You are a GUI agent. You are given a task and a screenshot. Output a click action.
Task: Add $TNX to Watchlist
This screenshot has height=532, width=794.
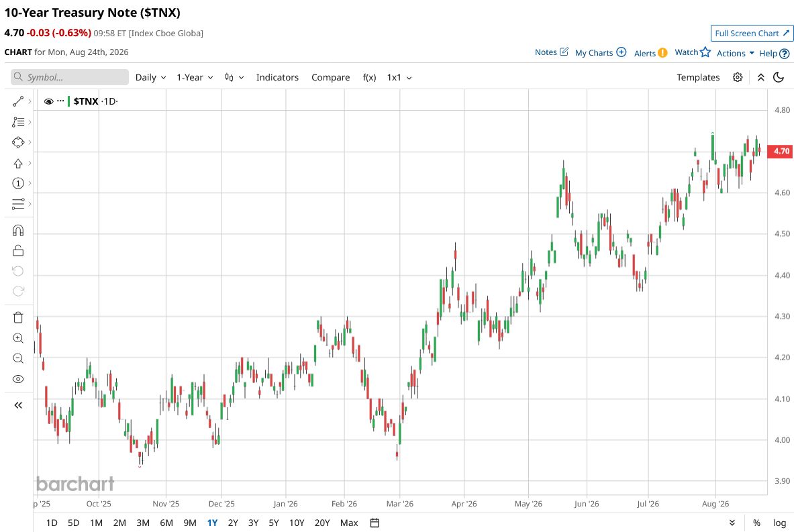click(693, 52)
